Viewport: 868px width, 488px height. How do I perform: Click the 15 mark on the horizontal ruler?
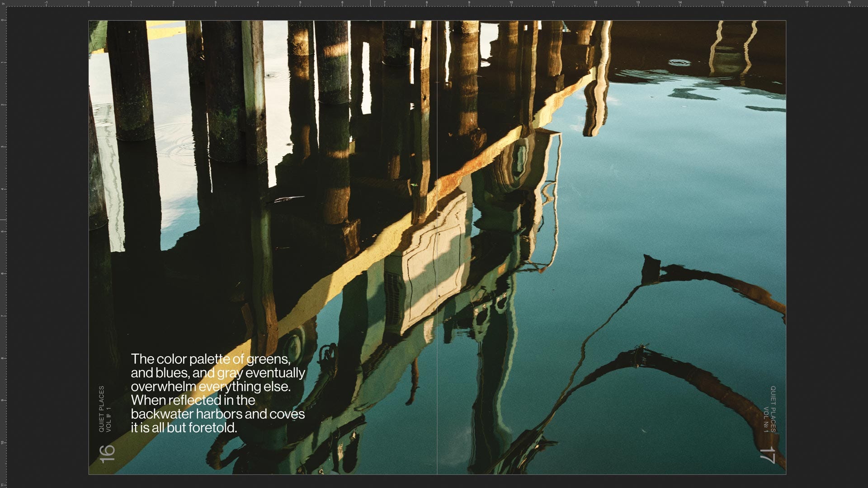pyautogui.click(x=722, y=3)
